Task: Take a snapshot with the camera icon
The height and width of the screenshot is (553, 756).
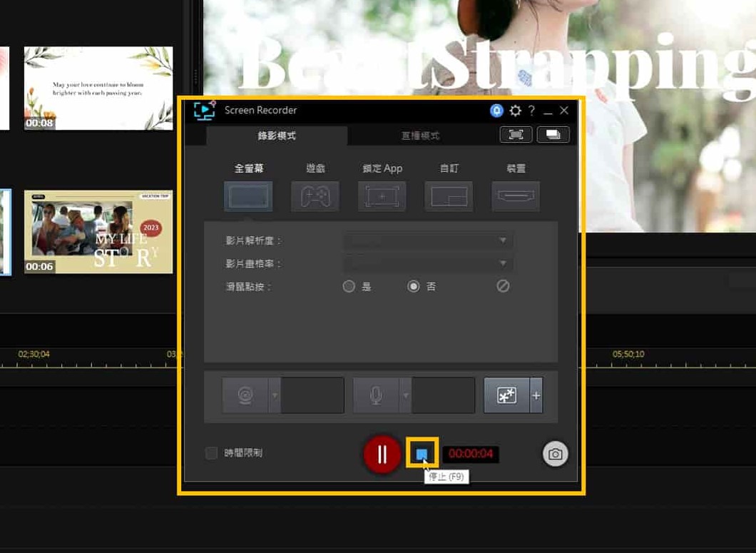Action: pos(555,453)
